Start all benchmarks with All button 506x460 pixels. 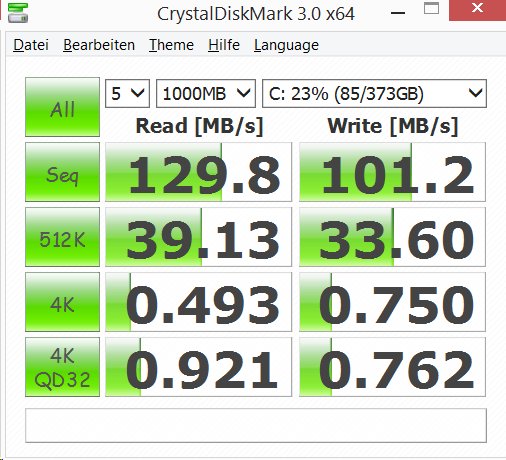point(62,107)
